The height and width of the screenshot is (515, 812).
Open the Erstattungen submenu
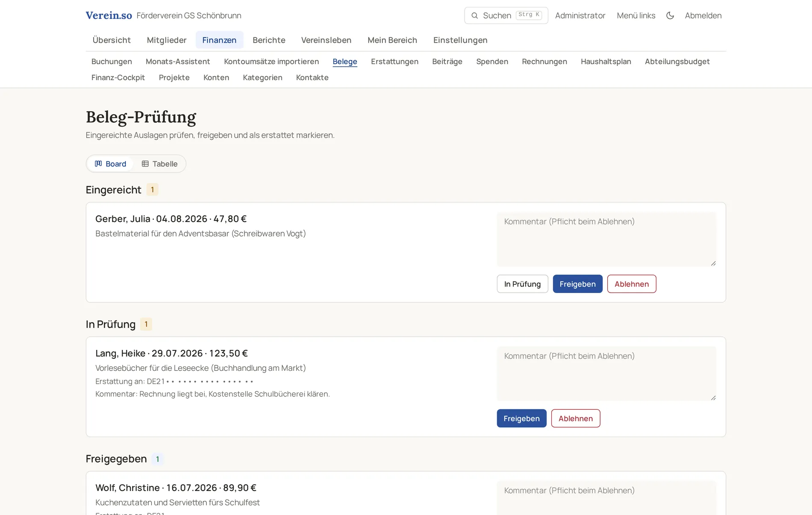[394, 62]
